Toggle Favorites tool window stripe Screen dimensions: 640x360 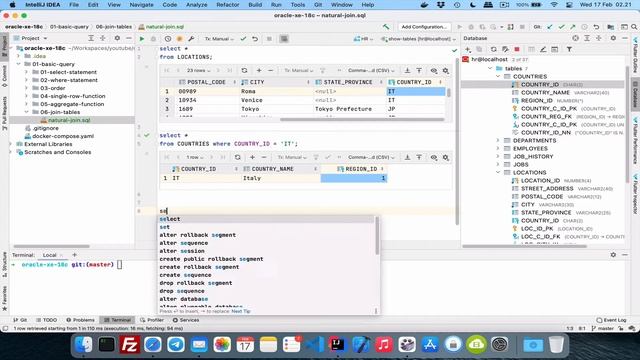tap(4, 298)
